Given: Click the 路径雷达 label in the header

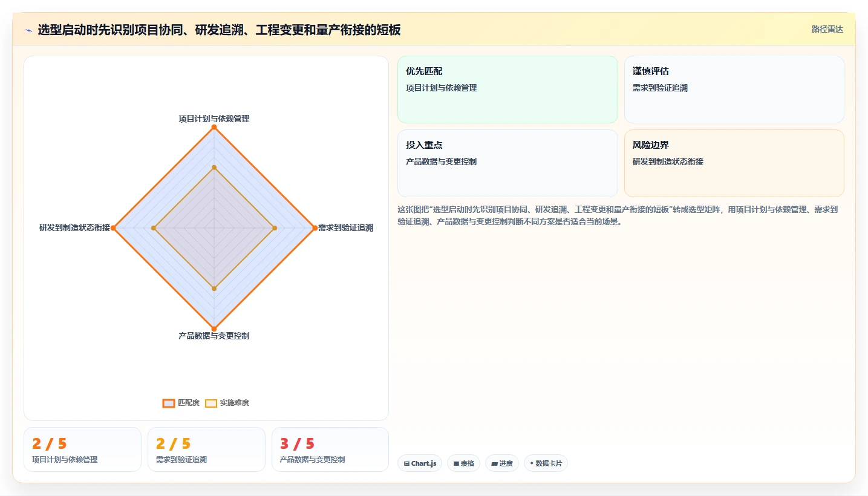Looking at the screenshot, I should (827, 29).
